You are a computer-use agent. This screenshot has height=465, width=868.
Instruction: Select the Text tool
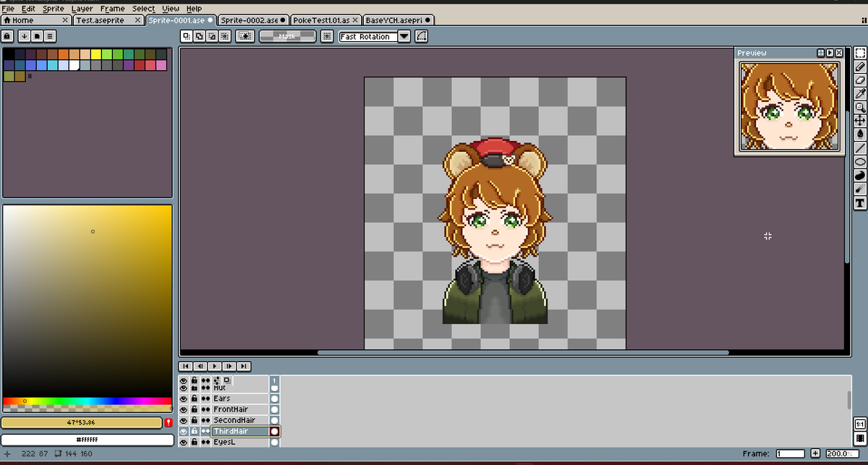(x=861, y=202)
